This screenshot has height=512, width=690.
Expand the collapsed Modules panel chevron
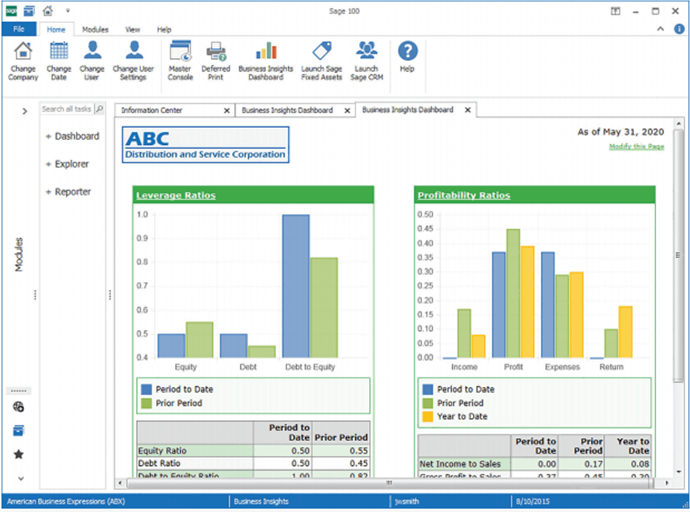pyautogui.click(x=24, y=111)
